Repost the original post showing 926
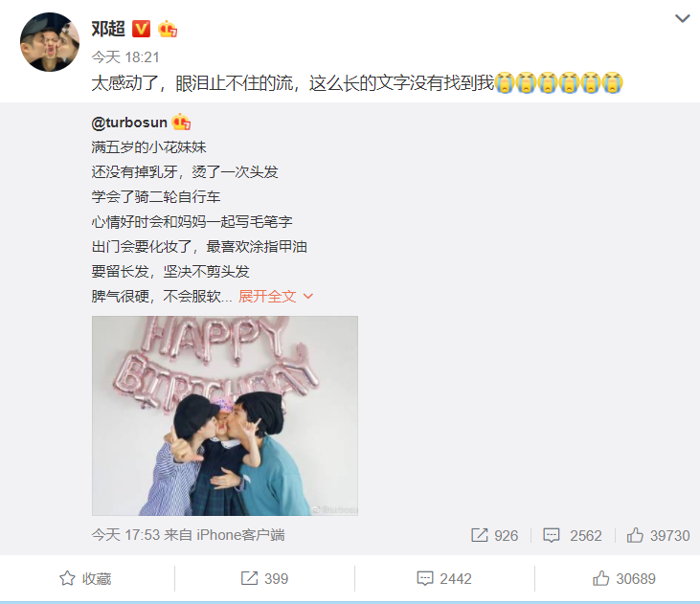This screenshot has width=700, height=604. click(495, 535)
